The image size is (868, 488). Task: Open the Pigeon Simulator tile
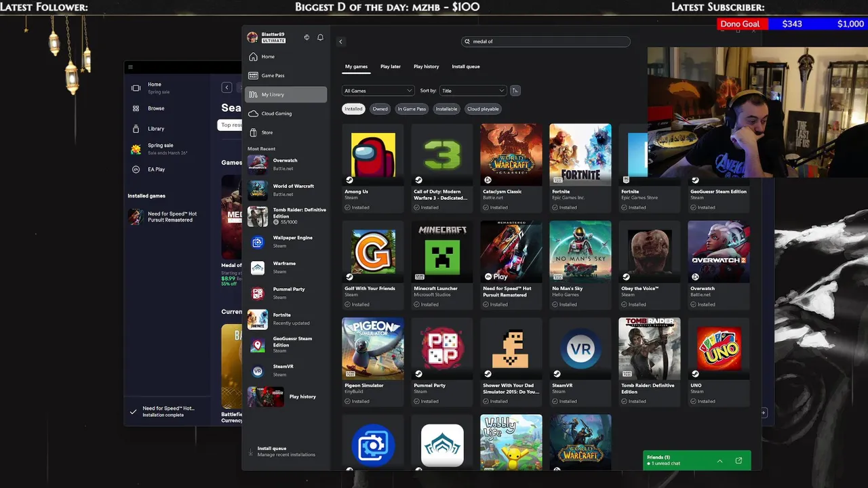tap(373, 361)
